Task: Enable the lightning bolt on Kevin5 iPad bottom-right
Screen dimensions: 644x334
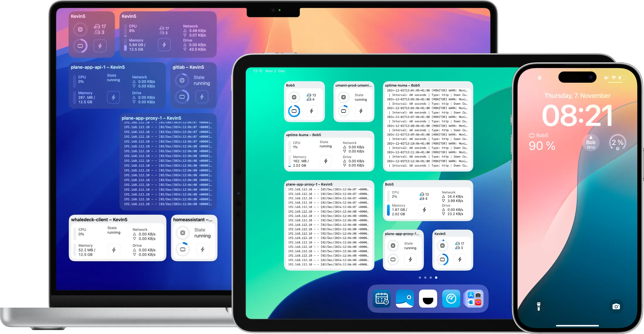Action: 460,260
